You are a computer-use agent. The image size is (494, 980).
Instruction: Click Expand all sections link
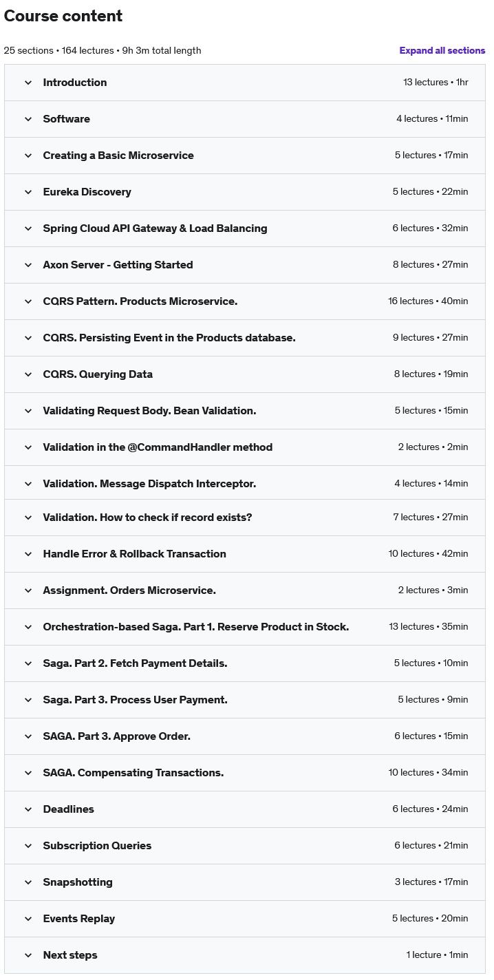click(442, 50)
